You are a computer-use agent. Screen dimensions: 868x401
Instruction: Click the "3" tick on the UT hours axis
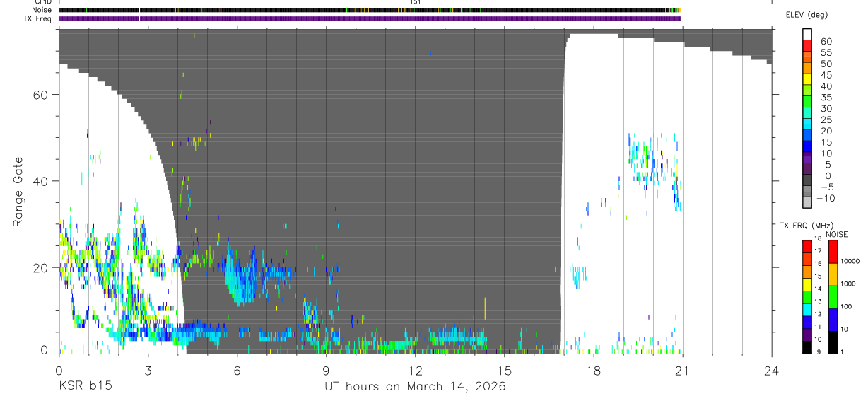pyautogui.click(x=148, y=369)
